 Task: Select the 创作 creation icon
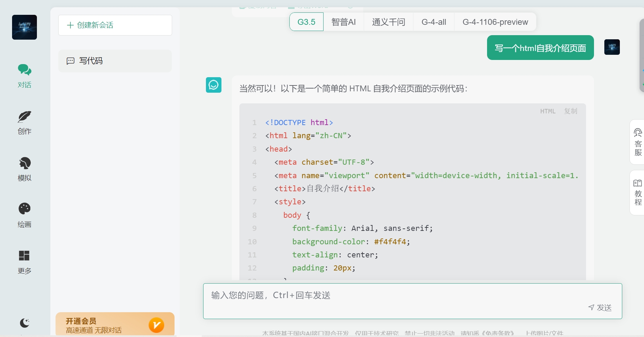click(24, 122)
